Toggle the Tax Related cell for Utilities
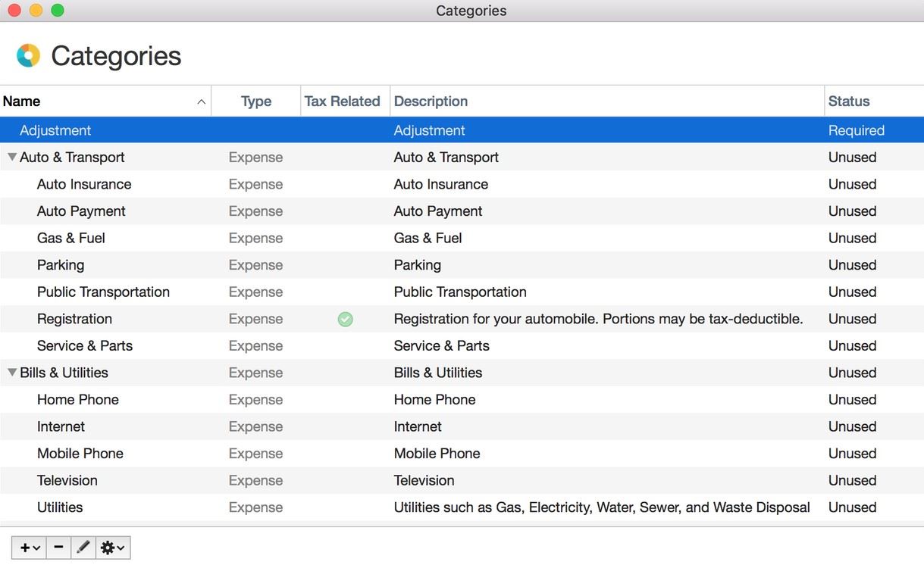This screenshot has width=924, height=565. tap(345, 507)
